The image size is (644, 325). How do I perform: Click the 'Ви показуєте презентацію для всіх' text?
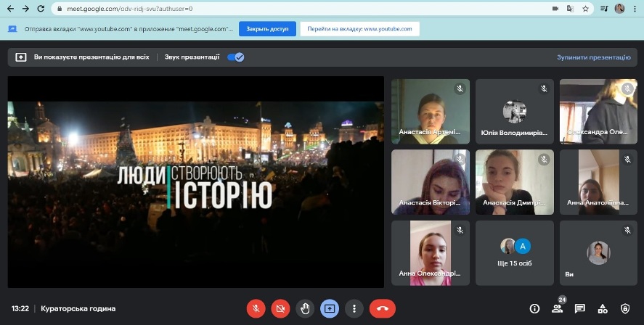[x=91, y=57]
